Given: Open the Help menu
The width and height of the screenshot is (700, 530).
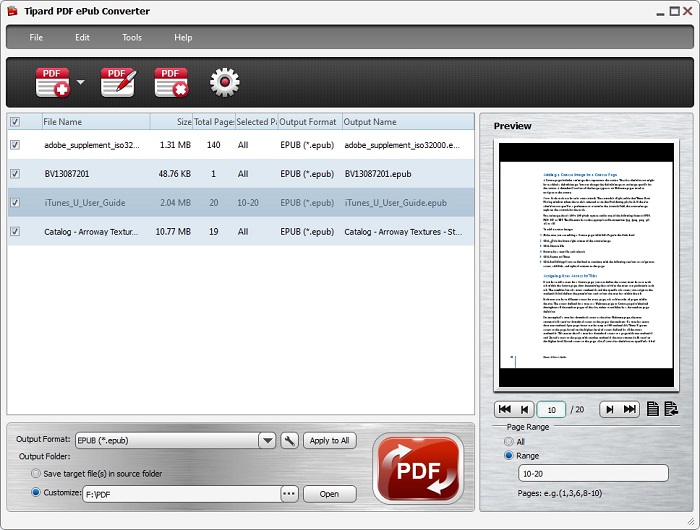Looking at the screenshot, I should [183, 37].
